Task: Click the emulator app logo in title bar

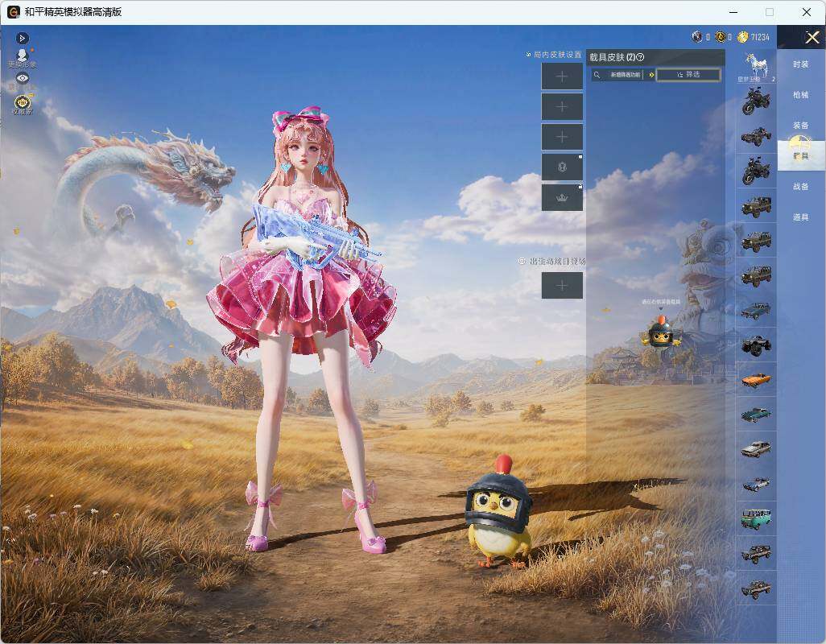Action: [14, 12]
